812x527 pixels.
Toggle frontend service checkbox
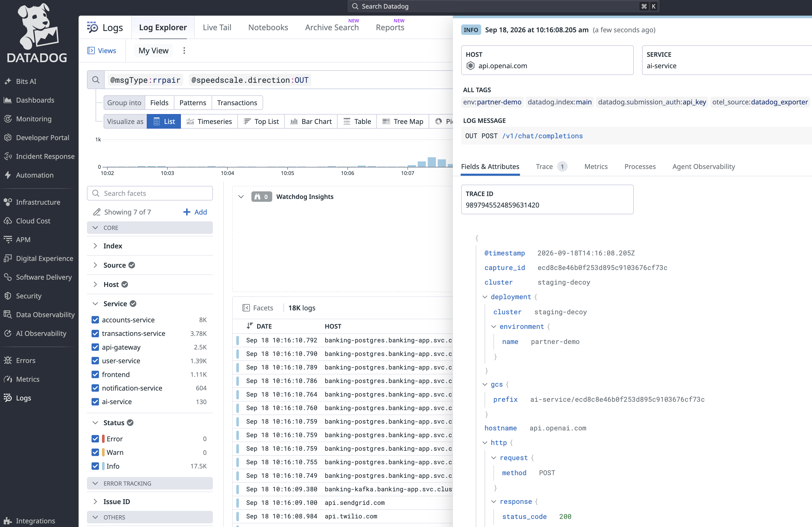pyautogui.click(x=95, y=374)
